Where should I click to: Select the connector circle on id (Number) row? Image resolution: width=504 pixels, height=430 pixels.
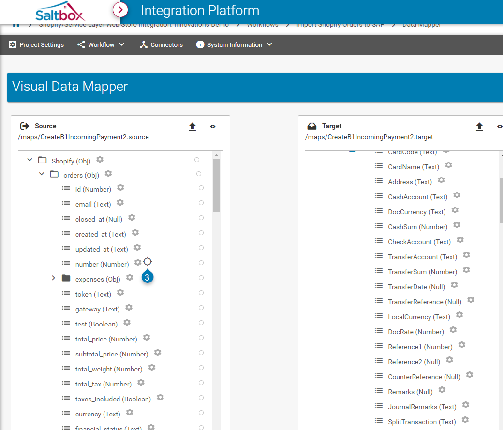(x=201, y=188)
